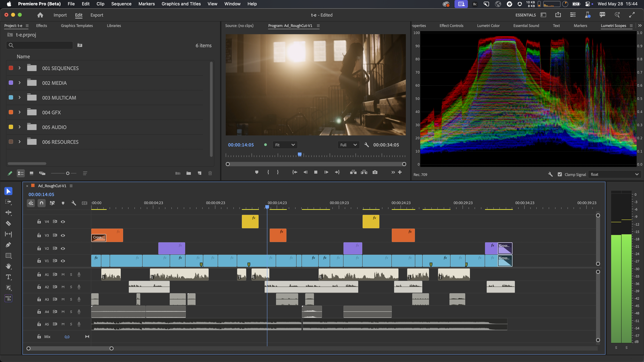Select the Razor tool
This screenshot has width=644, height=362.
click(x=8, y=223)
